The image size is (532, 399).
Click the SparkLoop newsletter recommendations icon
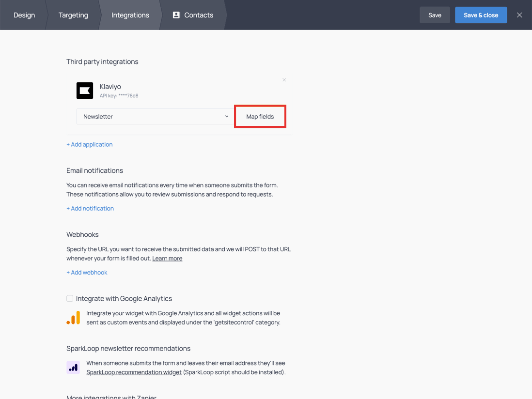[73, 367]
